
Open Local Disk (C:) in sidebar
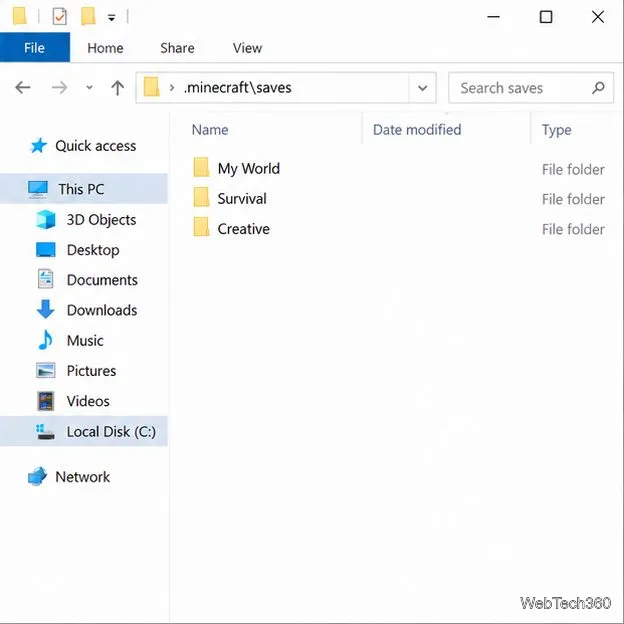coord(84,431)
